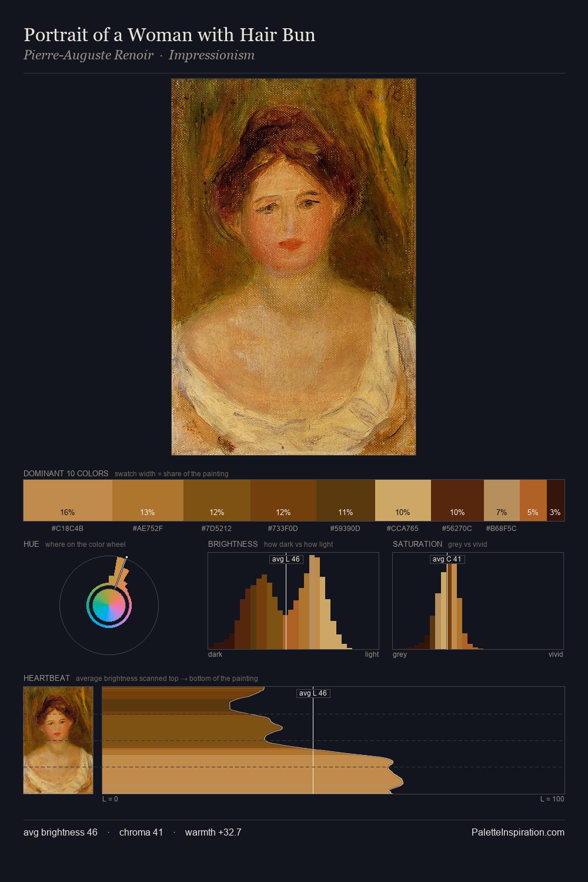Click the #B68F5C hex code label
Viewport: 588px width, 882px height.
(502, 529)
